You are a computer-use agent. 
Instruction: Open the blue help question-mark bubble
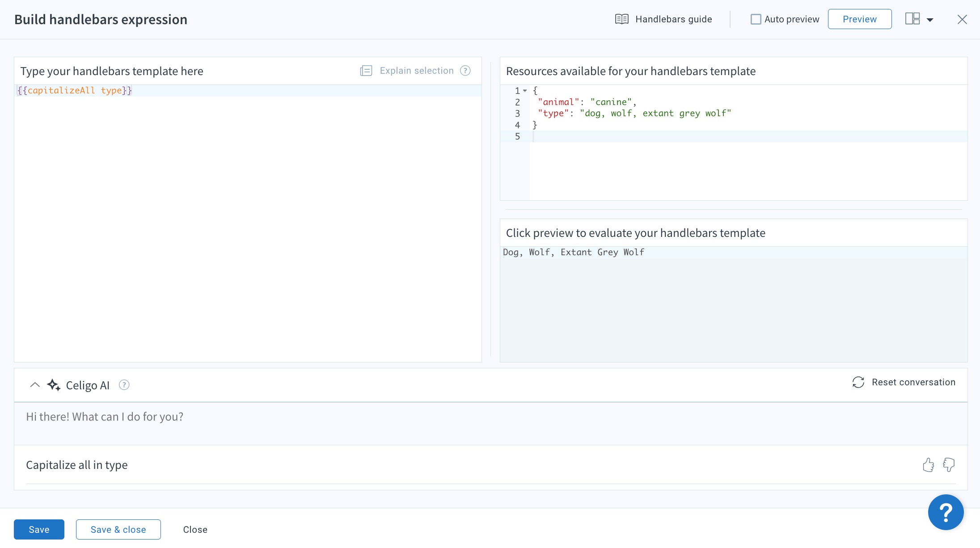(x=946, y=512)
